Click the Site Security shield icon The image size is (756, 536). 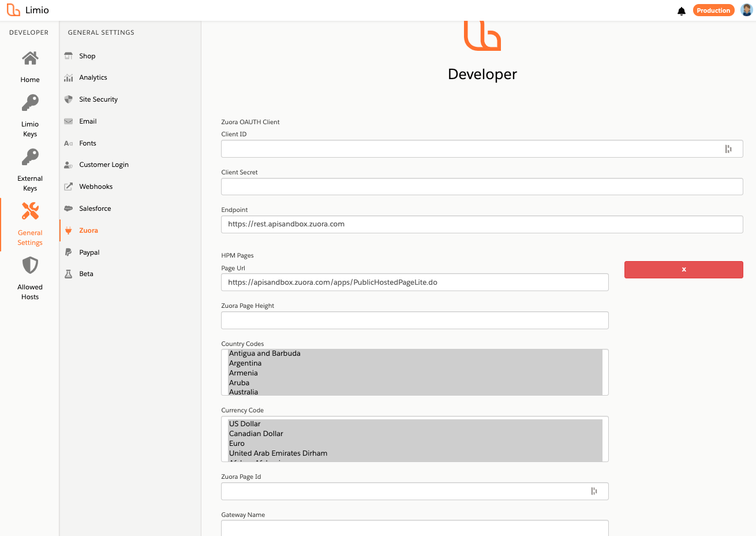[x=68, y=99]
